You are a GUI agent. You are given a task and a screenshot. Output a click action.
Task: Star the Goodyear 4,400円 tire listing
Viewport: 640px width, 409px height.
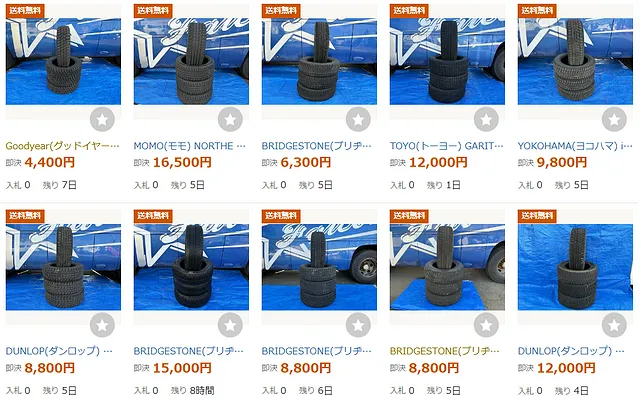click(102, 120)
